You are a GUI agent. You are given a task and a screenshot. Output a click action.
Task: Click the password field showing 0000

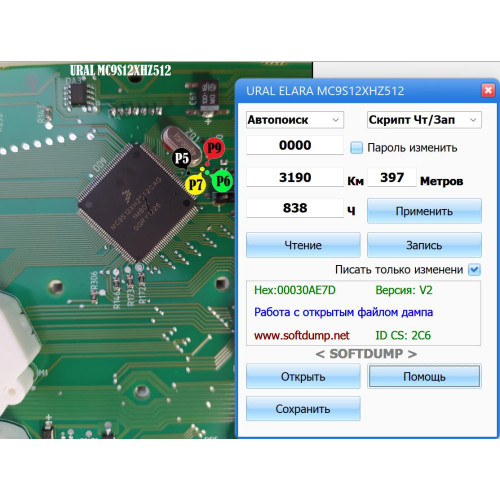[x=295, y=145]
